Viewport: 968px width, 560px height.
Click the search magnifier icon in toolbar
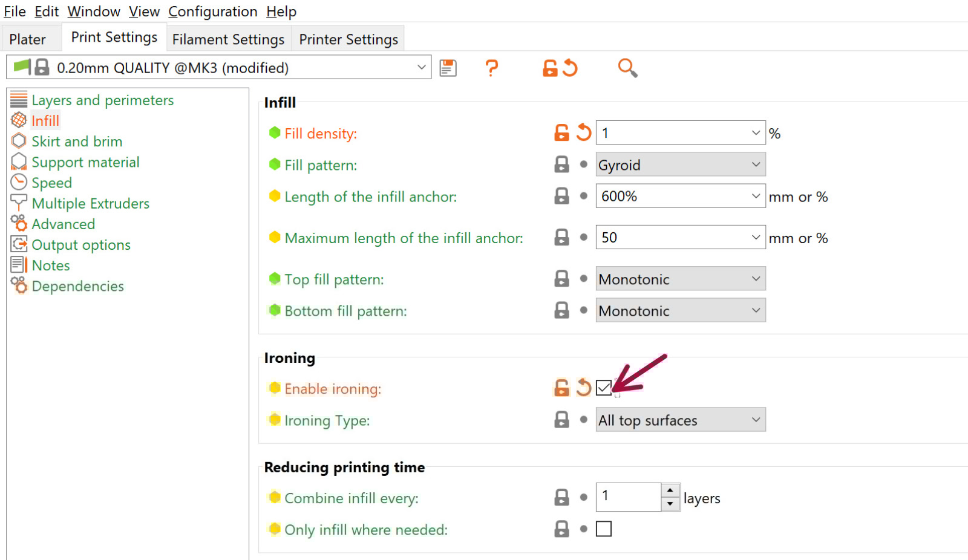pyautogui.click(x=627, y=68)
